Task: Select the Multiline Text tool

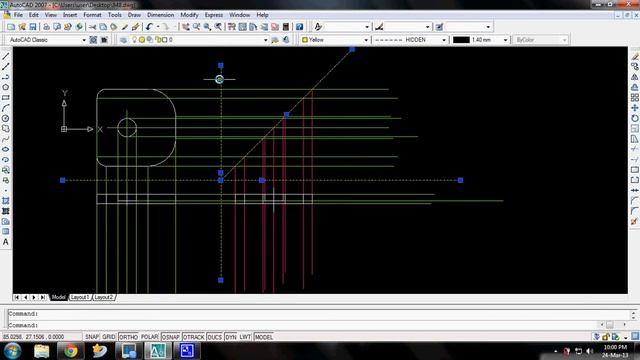Action: (6, 242)
